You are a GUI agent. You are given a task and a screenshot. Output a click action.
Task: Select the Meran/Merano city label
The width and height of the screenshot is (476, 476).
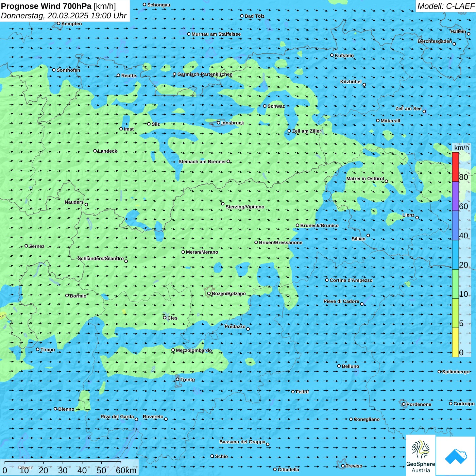tap(202, 252)
